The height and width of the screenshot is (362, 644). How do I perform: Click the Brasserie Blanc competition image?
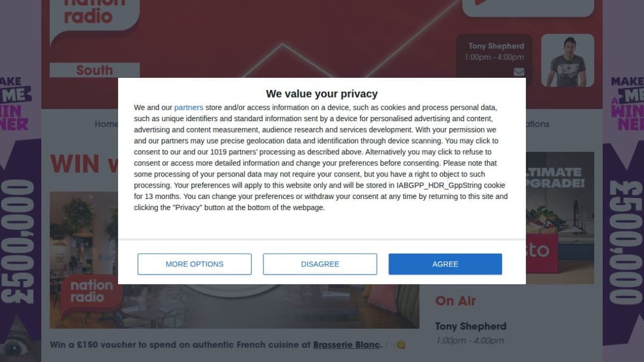235,306
